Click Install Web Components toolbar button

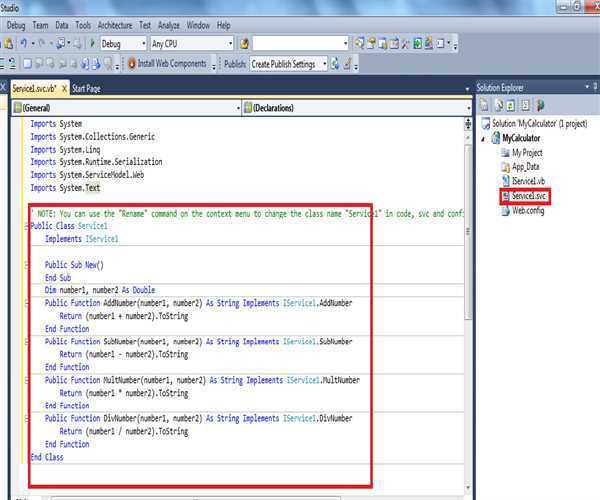click(x=168, y=64)
